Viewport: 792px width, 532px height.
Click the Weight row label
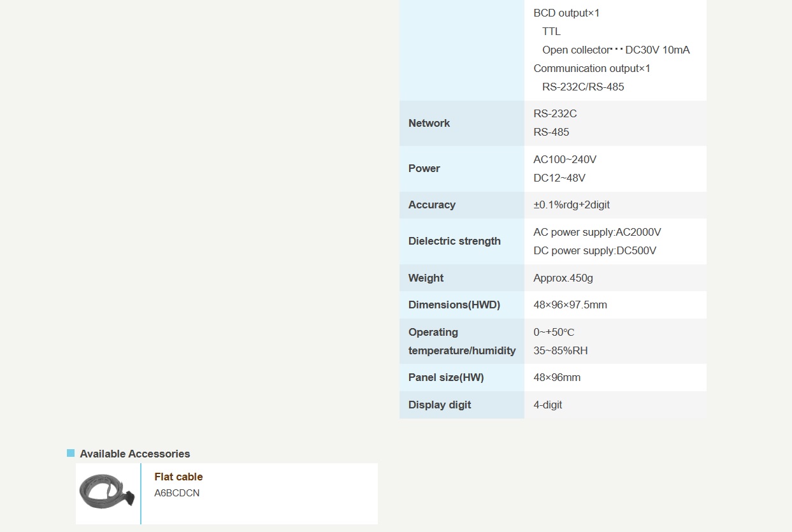click(426, 278)
